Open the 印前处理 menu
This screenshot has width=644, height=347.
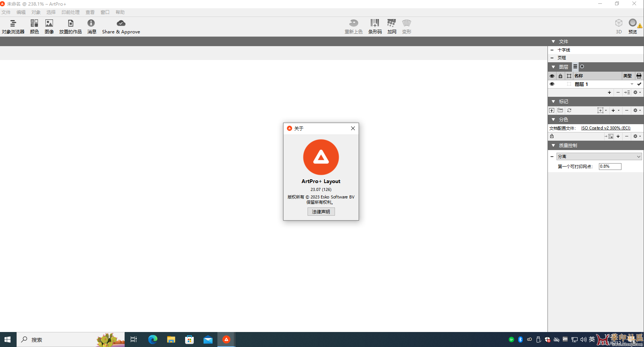[x=71, y=12]
